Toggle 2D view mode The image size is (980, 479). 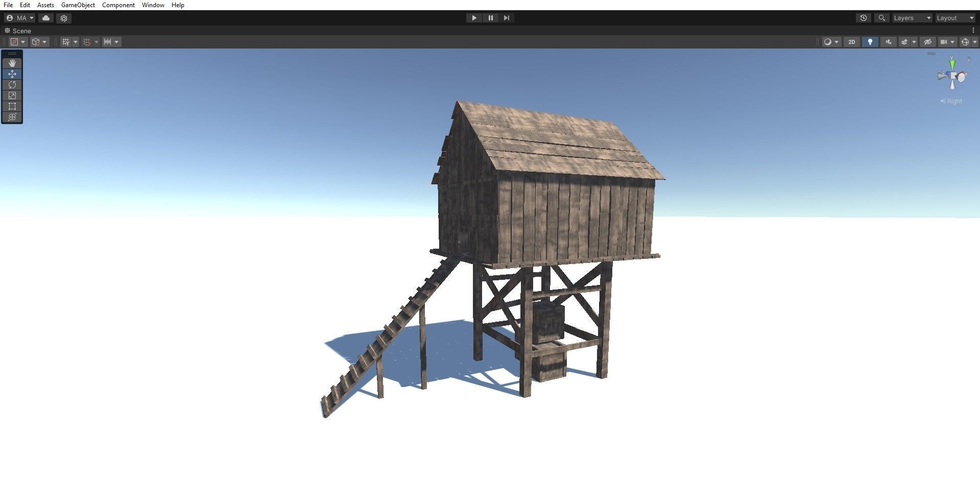point(851,42)
